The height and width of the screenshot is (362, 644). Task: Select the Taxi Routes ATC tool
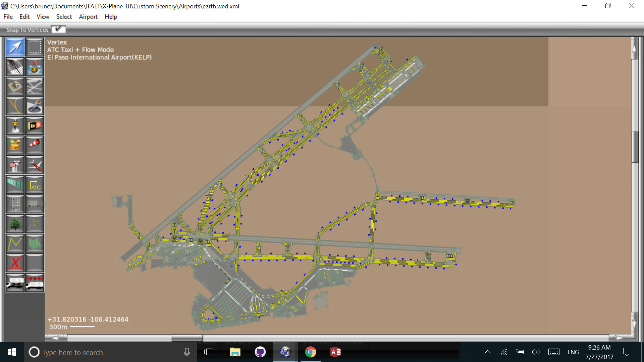point(35,185)
